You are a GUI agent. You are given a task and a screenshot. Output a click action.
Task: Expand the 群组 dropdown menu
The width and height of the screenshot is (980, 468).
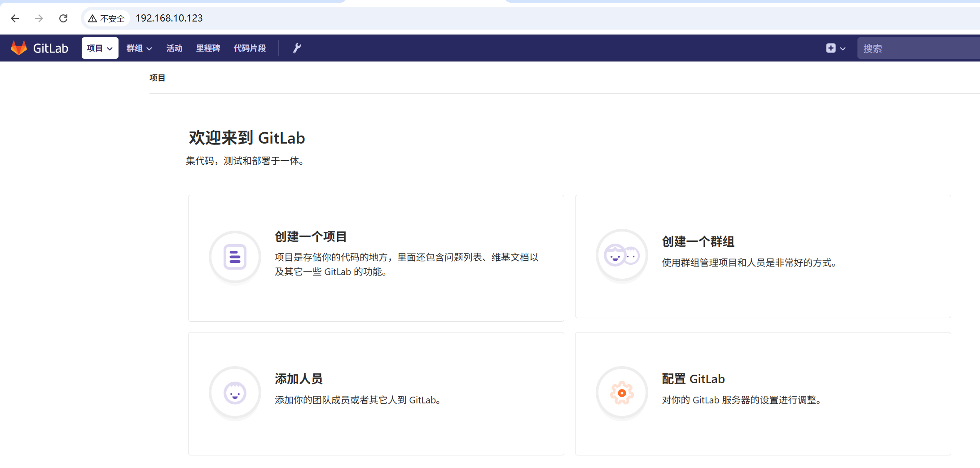[x=139, y=48]
